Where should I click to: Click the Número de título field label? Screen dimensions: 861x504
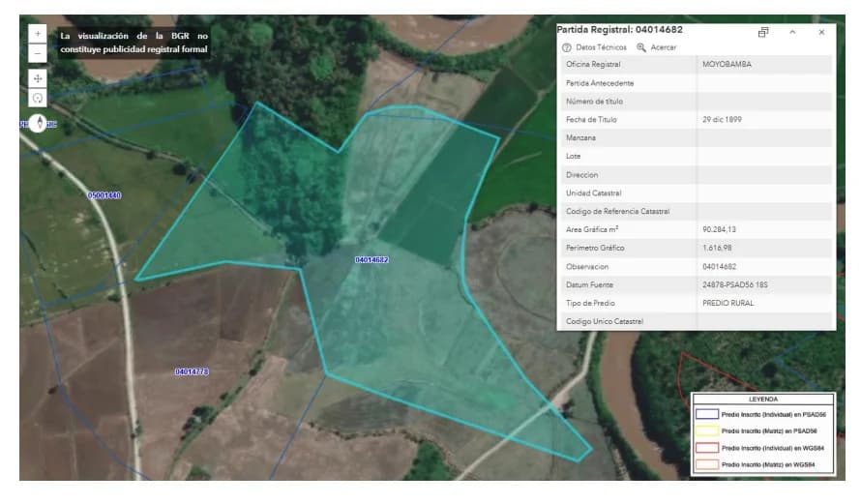click(594, 102)
